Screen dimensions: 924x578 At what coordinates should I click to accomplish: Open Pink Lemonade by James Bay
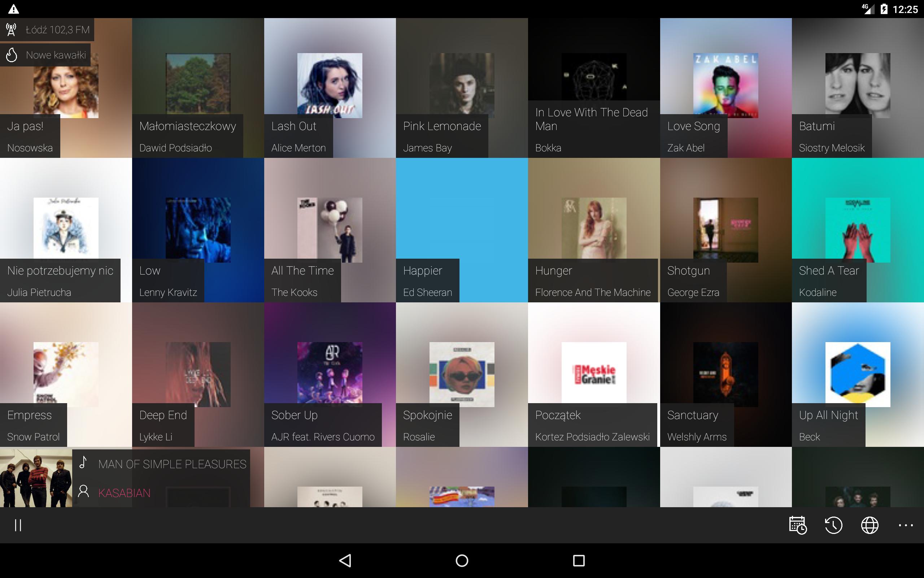[462, 88]
